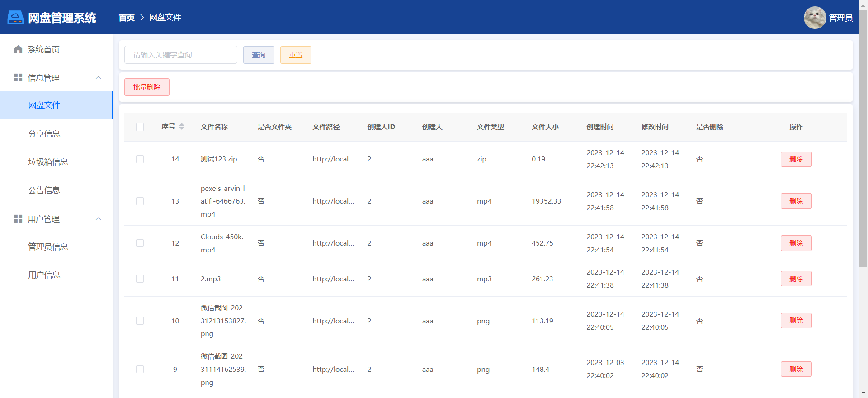
Task: Open the admin avatar picture
Action: 815,18
